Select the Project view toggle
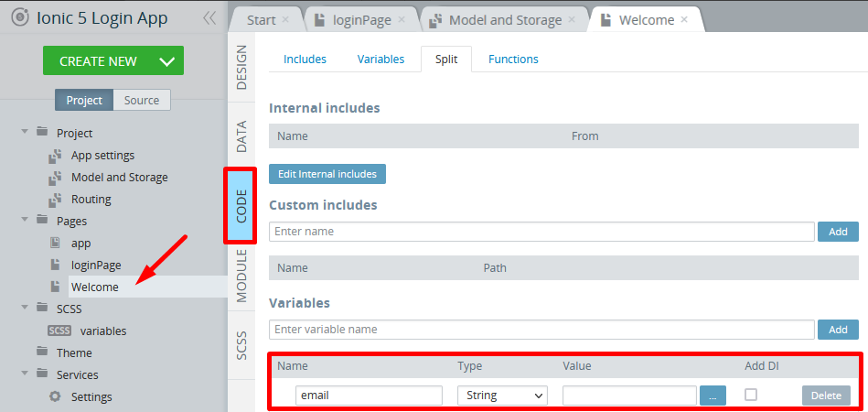Screen dimensions: 868x412 [84, 100]
